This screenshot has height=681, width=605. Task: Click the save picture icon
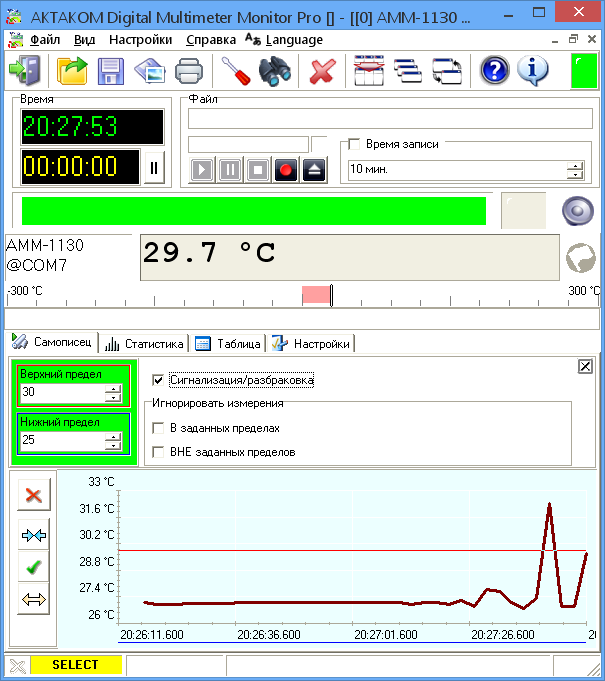coord(150,71)
